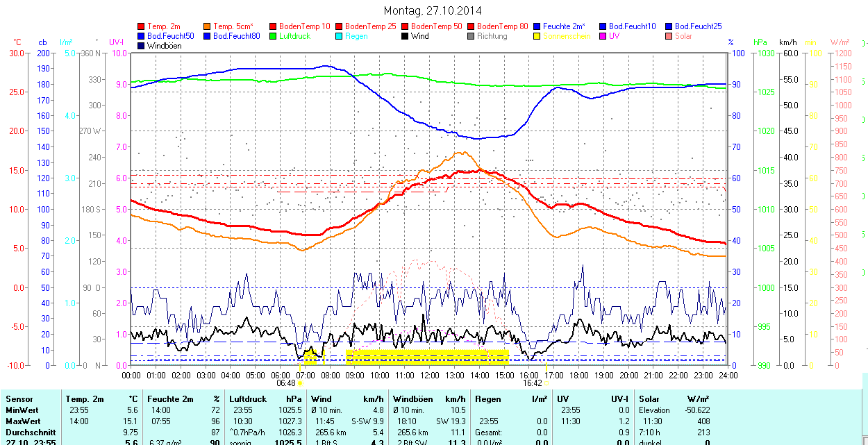Click the Windböen table column header
The image size is (868, 445).
click(x=412, y=399)
